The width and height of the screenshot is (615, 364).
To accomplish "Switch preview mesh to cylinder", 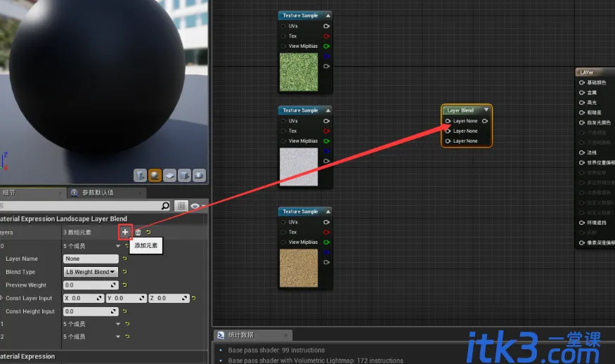I will click(x=140, y=176).
